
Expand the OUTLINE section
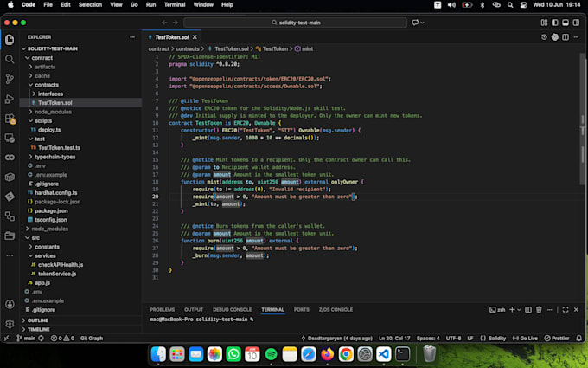pyautogui.click(x=37, y=320)
